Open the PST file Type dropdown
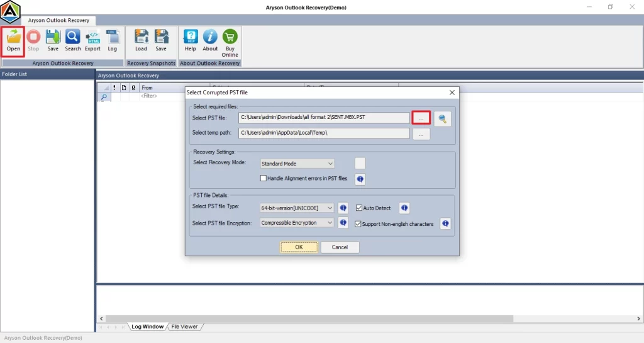 (x=297, y=208)
